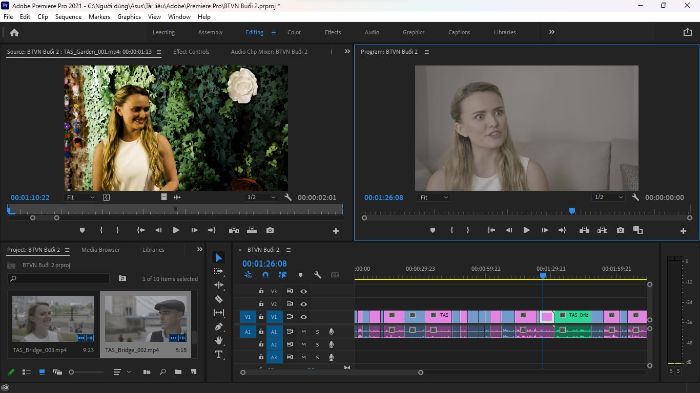The width and height of the screenshot is (700, 393).
Task: Click Overwrite button in Source monitor
Action: [x=252, y=230]
